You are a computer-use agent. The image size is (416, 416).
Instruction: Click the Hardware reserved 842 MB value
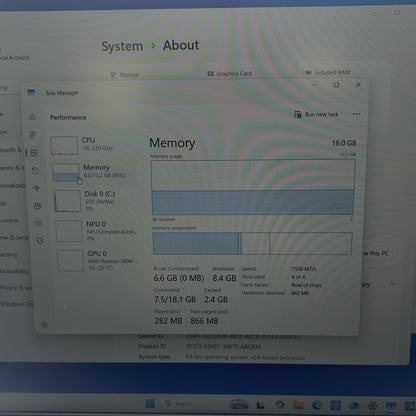(300, 293)
